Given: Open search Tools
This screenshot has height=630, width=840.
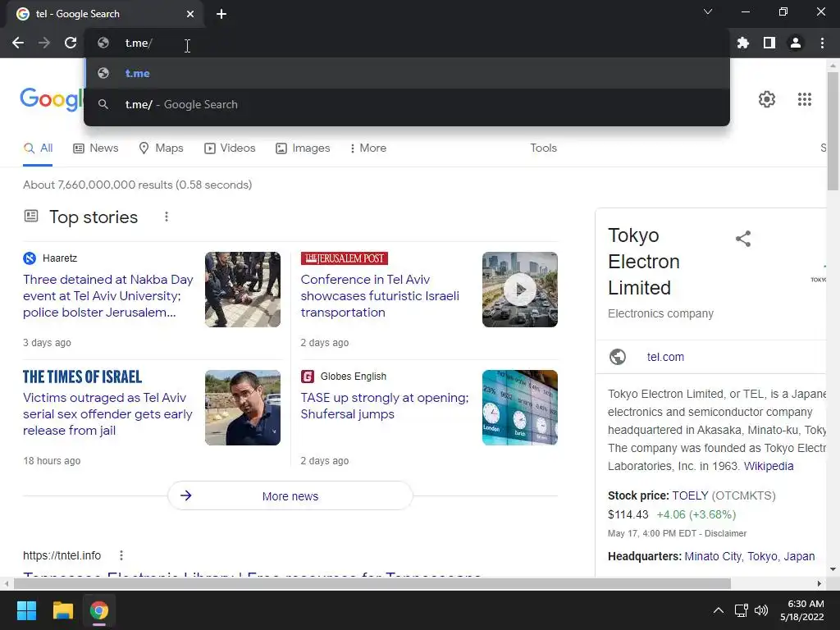Looking at the screenshot, I should [543, 148].
